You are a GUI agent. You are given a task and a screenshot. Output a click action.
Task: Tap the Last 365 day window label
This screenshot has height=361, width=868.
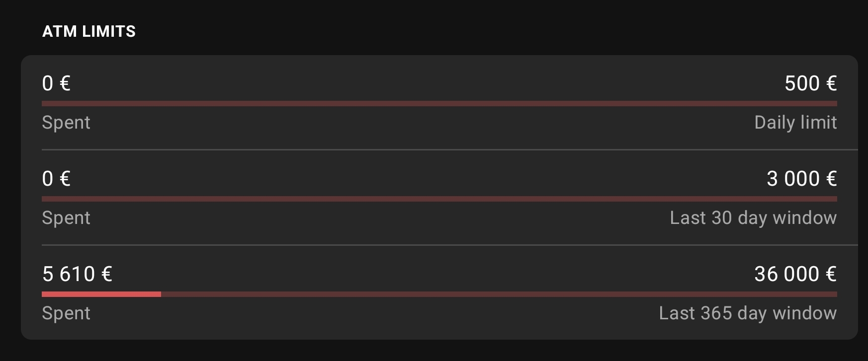(748, 313)
